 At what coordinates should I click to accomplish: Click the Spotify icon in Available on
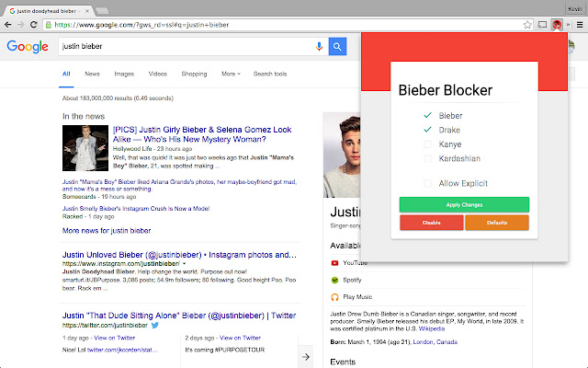click(x=334, y=280)
